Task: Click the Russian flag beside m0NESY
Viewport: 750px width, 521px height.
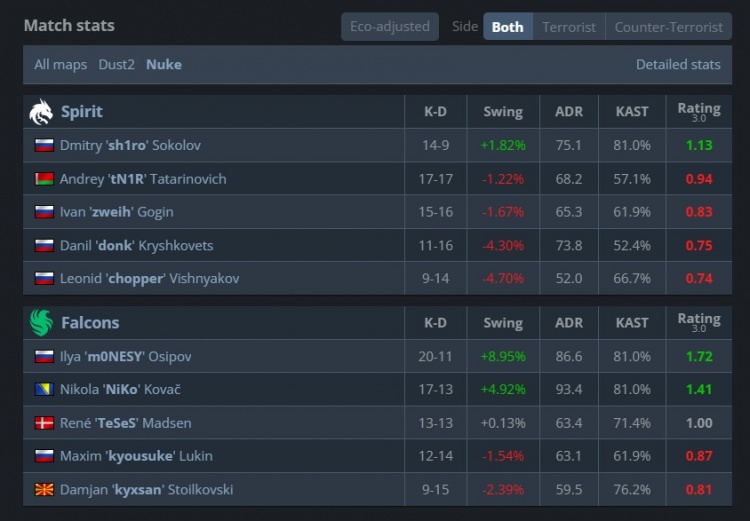Action: click(43, 356)
